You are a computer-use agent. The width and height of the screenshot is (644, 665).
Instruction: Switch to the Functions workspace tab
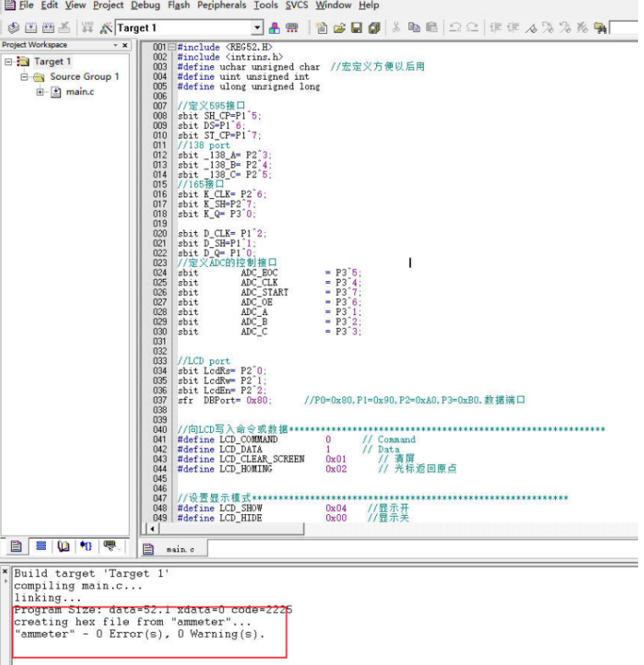(x=86, y=546)
